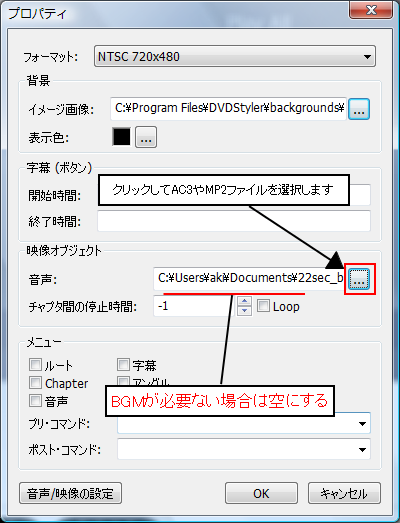This screenshot has width=400, height=523.
Task: Click the 終了時間 input field
Action: [x=234, y=221]
